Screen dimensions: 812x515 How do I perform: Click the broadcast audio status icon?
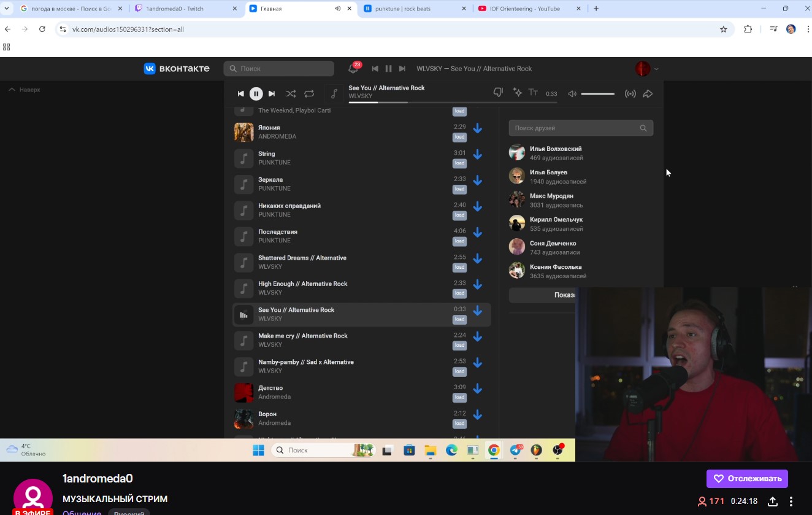tap(630, 94)
